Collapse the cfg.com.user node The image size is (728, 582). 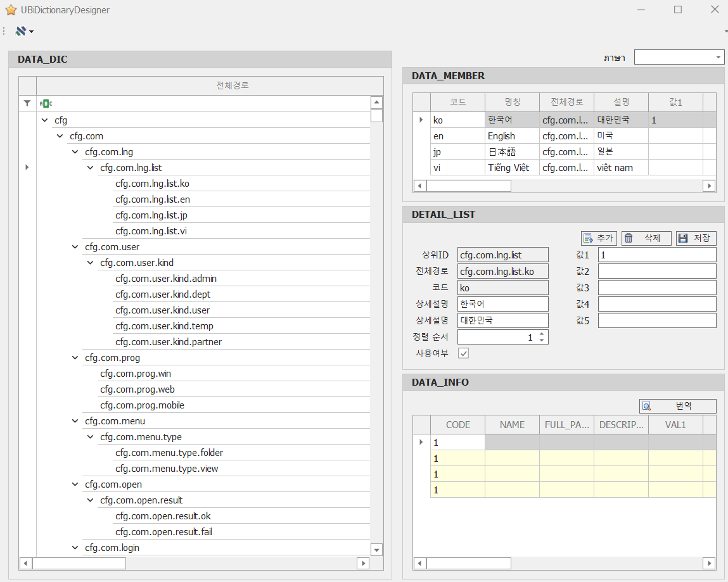point(75,247)
